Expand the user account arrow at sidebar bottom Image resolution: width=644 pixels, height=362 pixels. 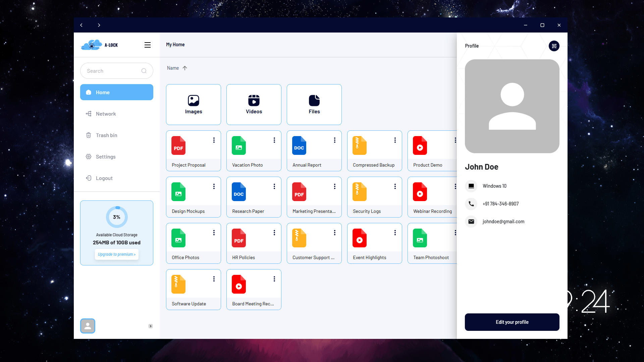[151, 326]
